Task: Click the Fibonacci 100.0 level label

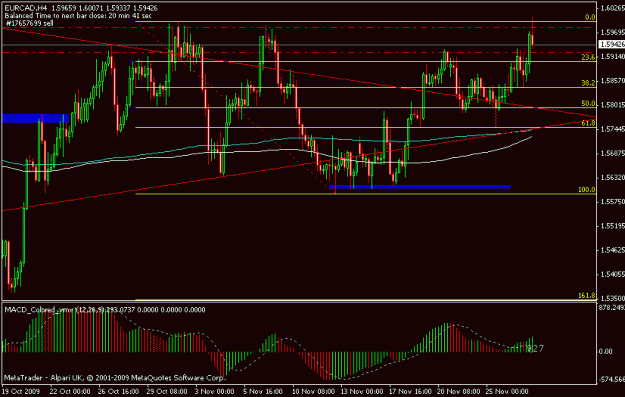Action: point(587,189)
